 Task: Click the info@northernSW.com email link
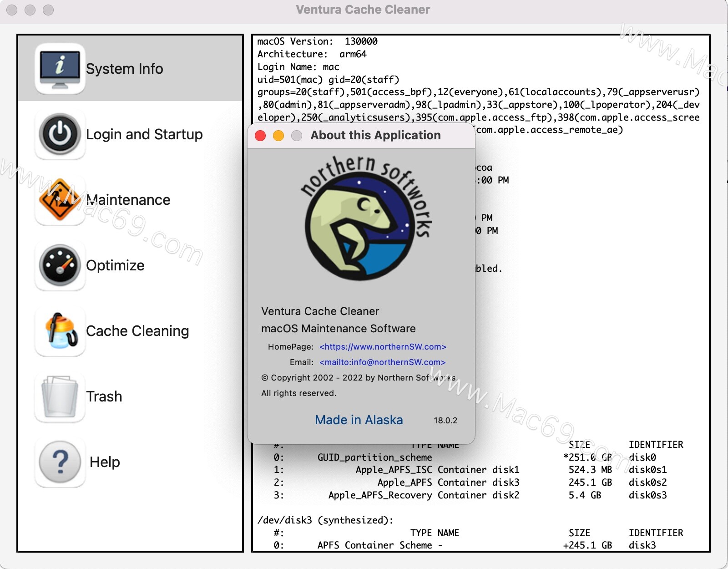click(382, 362)
